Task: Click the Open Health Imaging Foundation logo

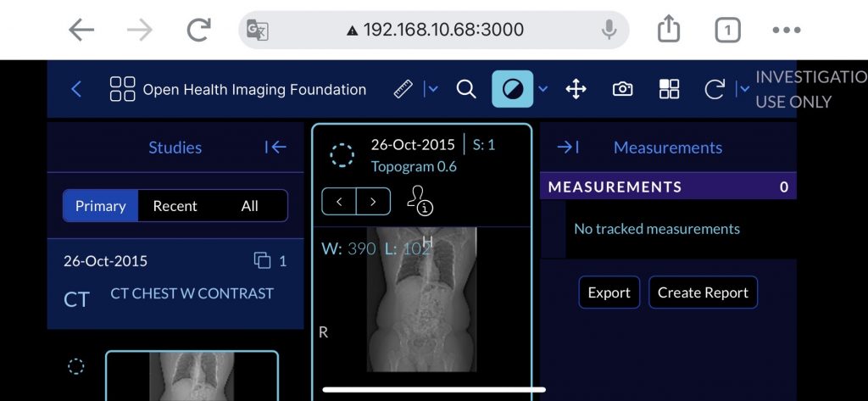Action: (x=238, y=89)
